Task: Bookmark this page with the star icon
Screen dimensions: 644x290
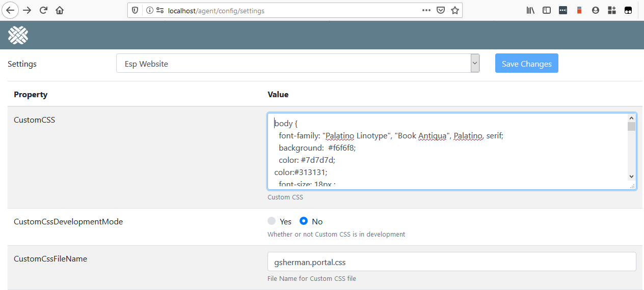Action: point(454,10)
